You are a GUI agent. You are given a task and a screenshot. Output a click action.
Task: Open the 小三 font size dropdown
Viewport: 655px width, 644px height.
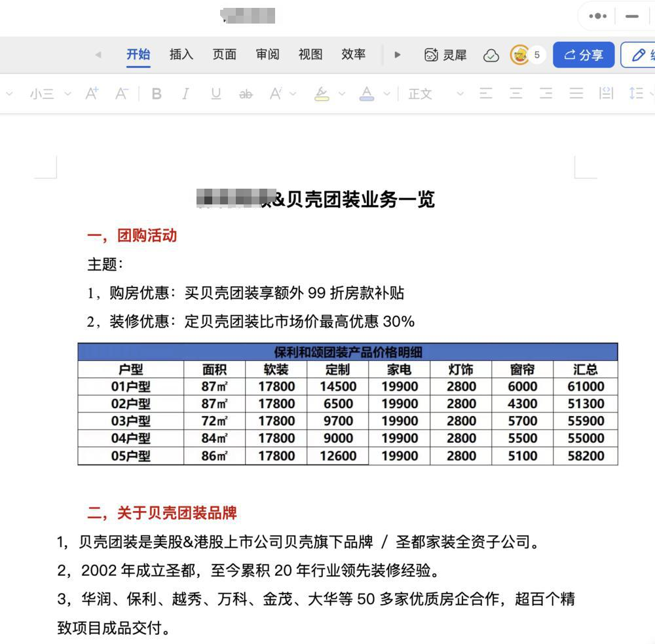pyautogui.click(x=50, y=94)
